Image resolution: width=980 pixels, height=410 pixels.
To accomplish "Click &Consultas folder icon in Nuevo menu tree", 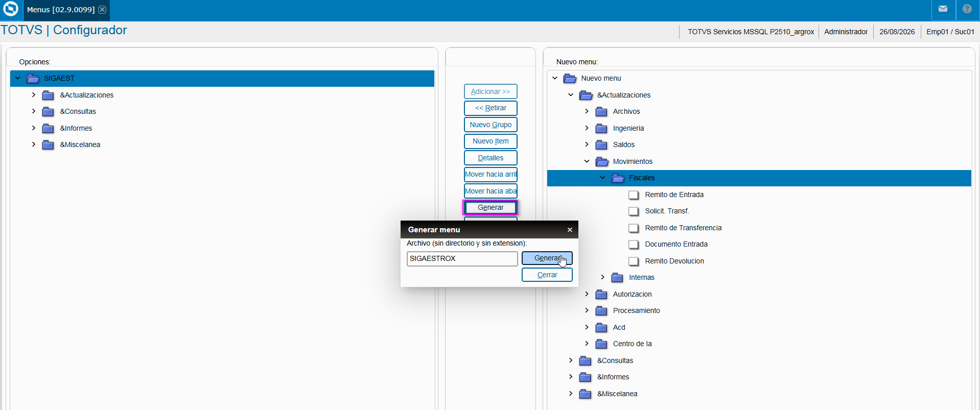I will pyautogui.click(x=585, y=360).
